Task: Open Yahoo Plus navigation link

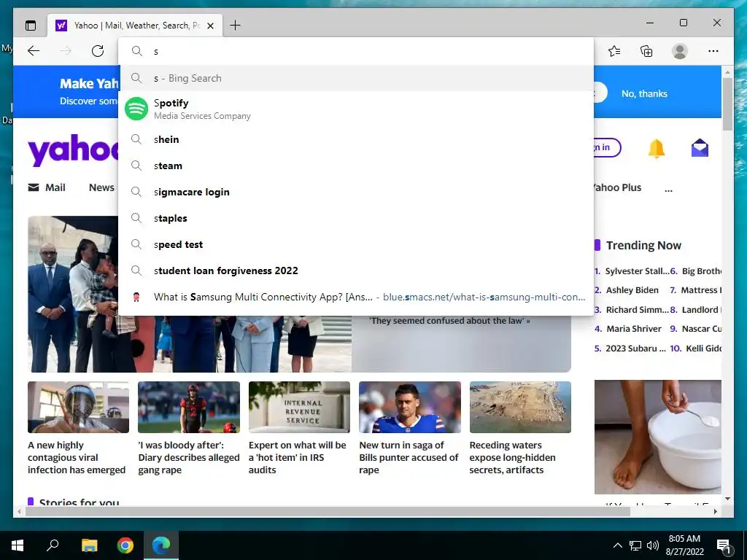Action: tap(617, 187)
